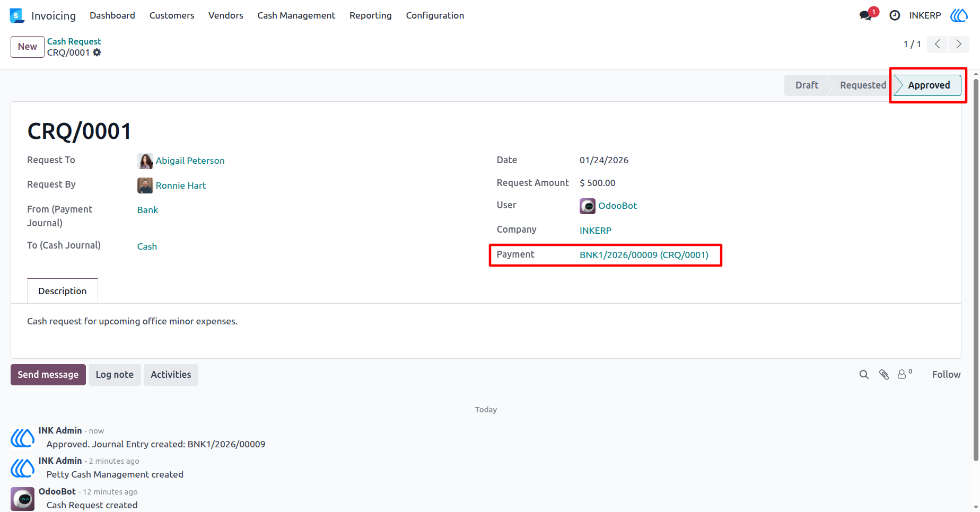Open the Vendors menu

coord(226,15)
